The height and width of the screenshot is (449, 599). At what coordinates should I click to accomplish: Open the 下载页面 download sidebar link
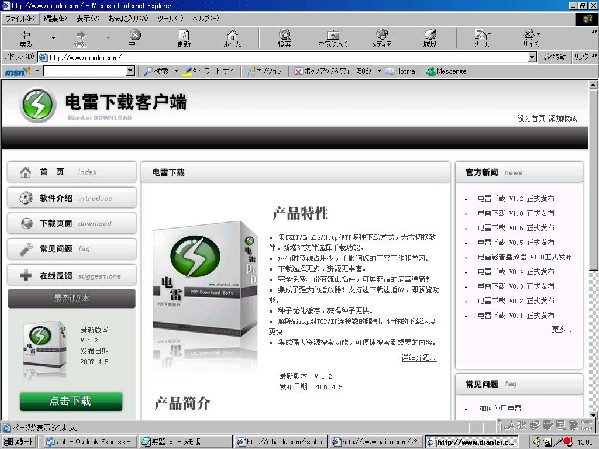(72, 224)
